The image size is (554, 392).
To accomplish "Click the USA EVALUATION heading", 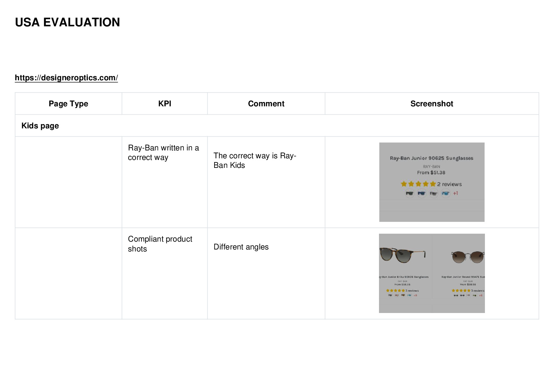I will tap(67, 22).
